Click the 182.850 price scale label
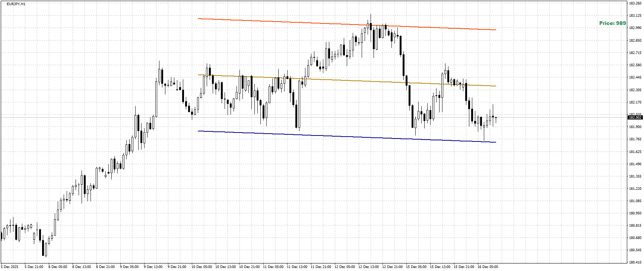 (635, 41)
